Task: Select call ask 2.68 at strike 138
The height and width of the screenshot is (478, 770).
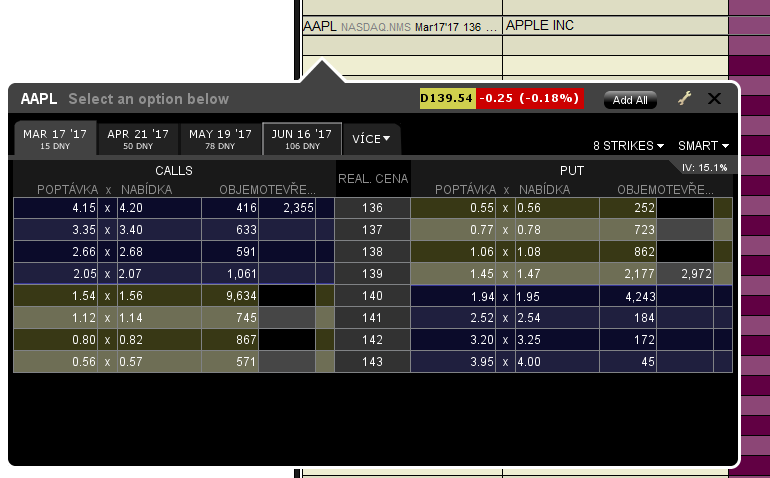Action: [x=159, y=252]
